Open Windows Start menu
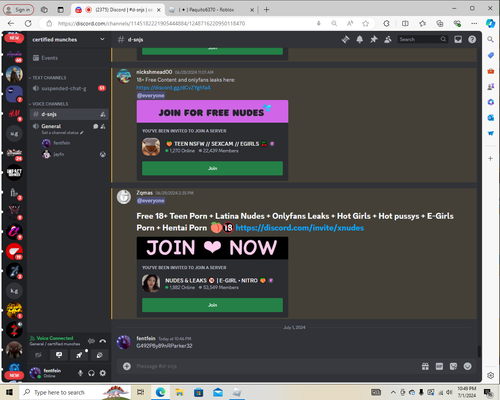 [9, 392]
